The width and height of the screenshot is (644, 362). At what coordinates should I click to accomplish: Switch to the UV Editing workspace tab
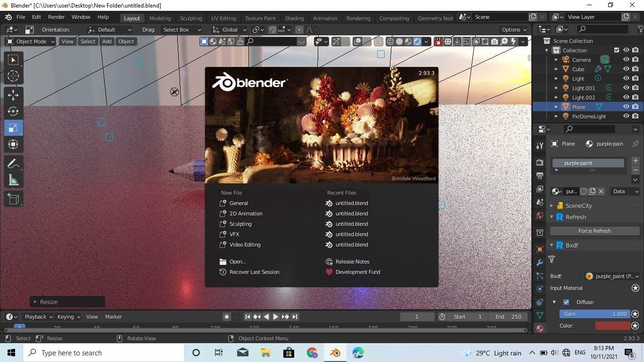pyautogui.click(x=223, y=18)
